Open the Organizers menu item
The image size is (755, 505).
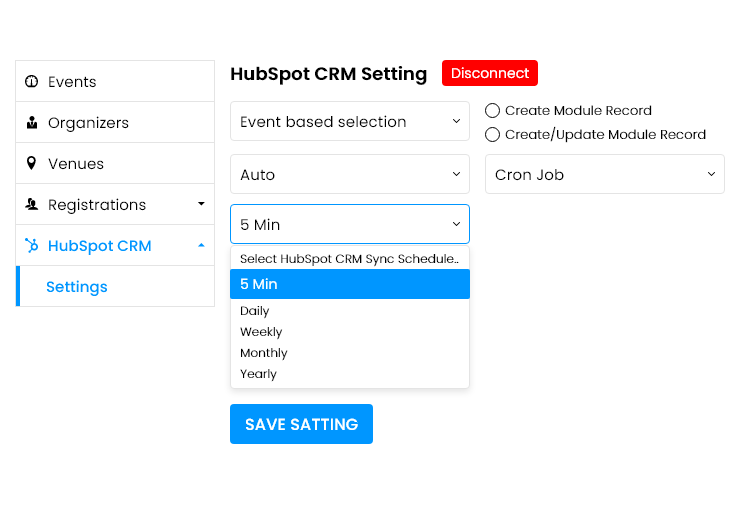click(x=115, y=122)
